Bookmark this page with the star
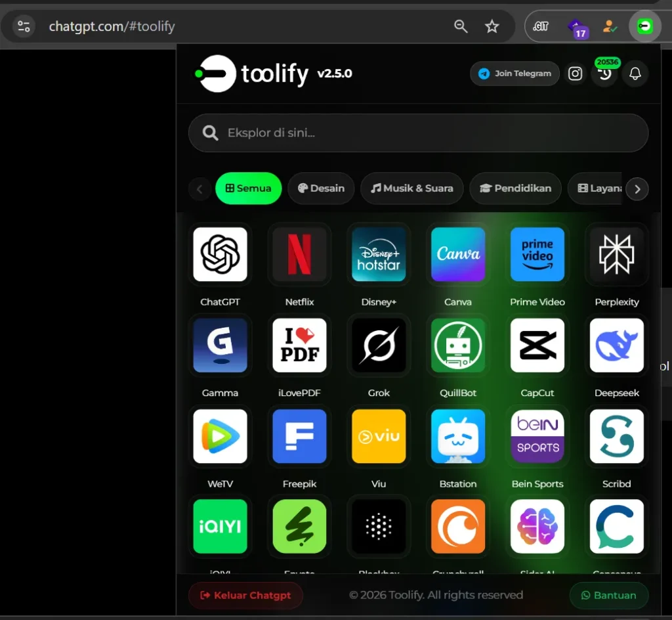672x620 pixels. [492, 26]
